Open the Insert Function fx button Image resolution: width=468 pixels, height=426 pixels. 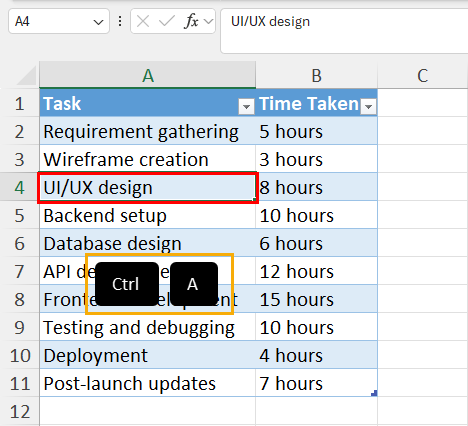pos(191,22)
